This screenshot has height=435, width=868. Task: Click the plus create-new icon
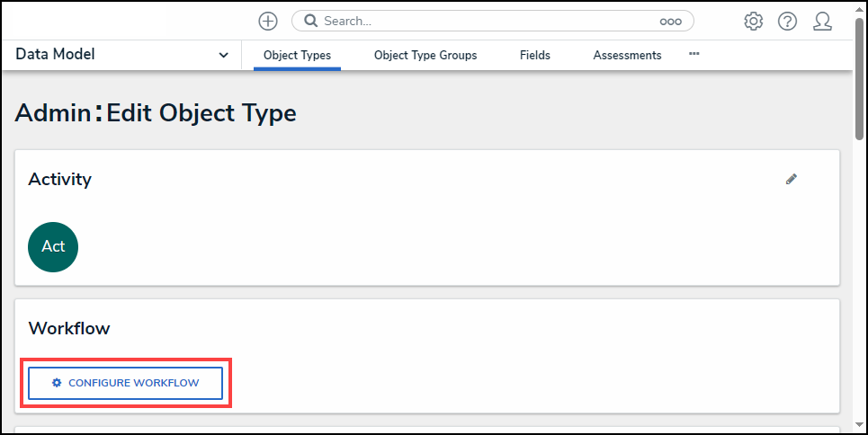[268, 21]
